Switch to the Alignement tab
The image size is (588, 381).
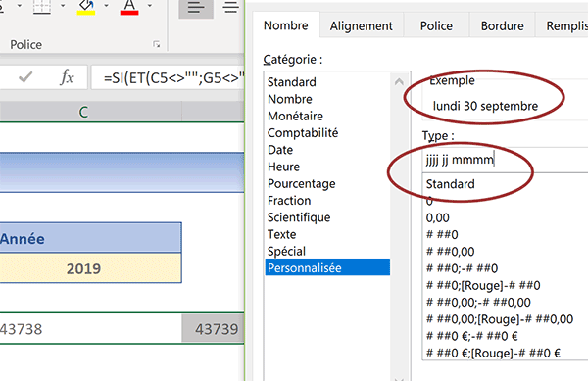[361, 25]
